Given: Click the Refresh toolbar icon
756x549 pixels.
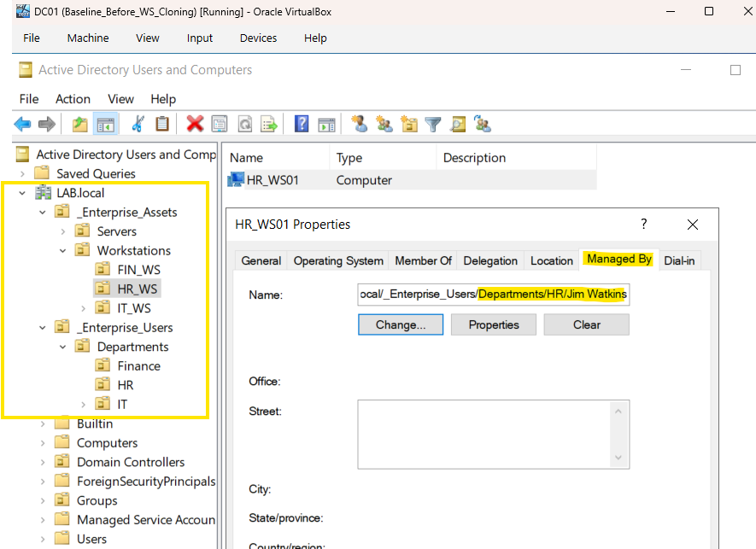Looking at the screenshot, I should pyautogui.click(x=245, y=125).
